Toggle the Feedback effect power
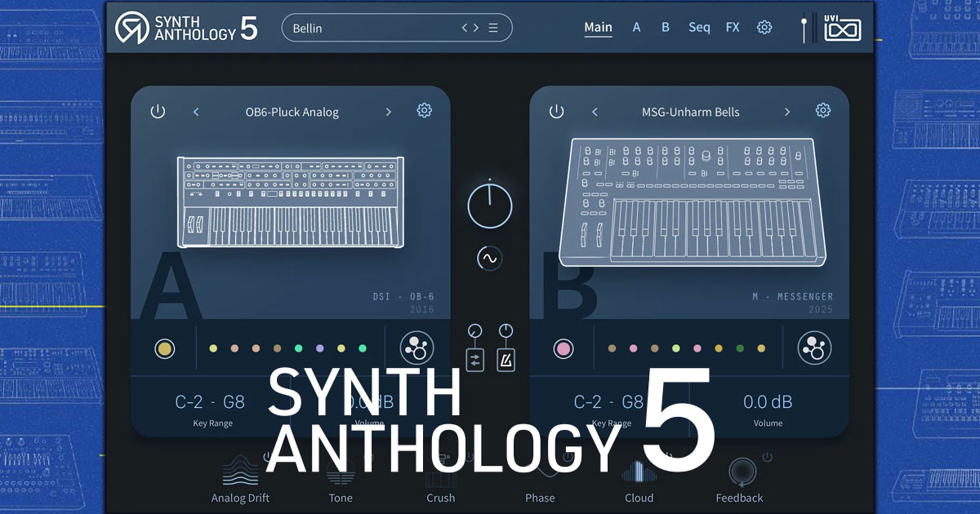Screen dimensions: 980x514 click(x=767, y=457)
